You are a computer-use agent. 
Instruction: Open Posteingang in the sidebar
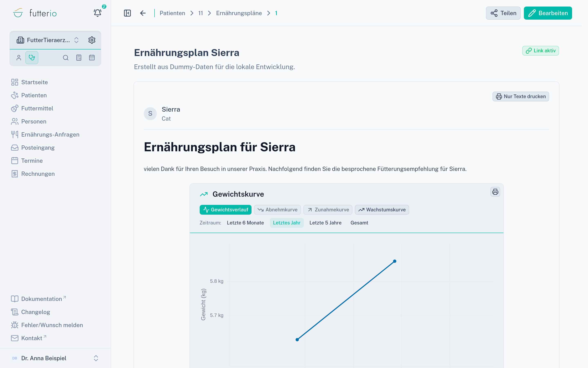click(55, 148)
